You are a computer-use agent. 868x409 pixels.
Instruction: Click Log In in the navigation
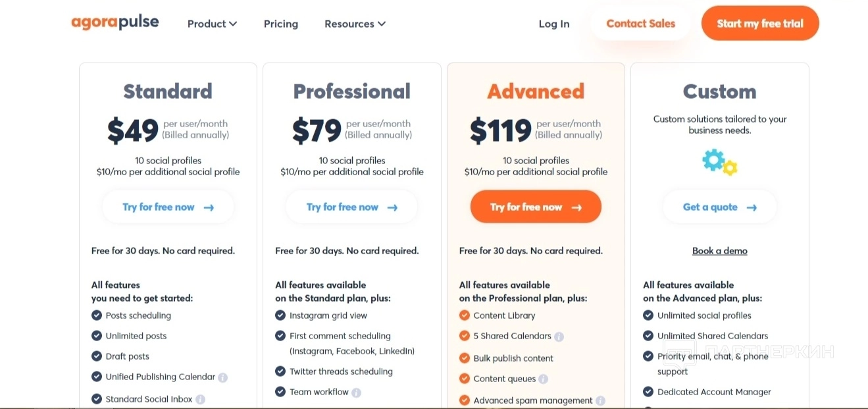[554, 24]
